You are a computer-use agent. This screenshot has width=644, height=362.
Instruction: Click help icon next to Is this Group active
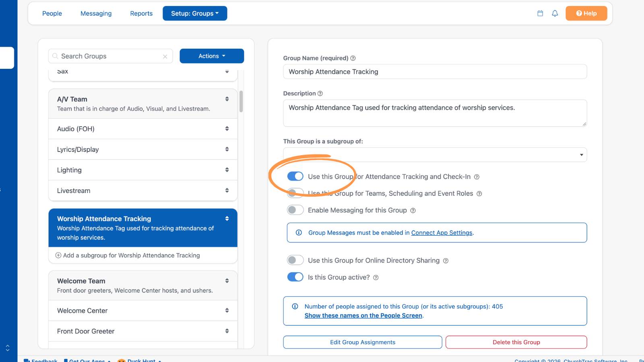pyautogui.click(x=376, y=278)
